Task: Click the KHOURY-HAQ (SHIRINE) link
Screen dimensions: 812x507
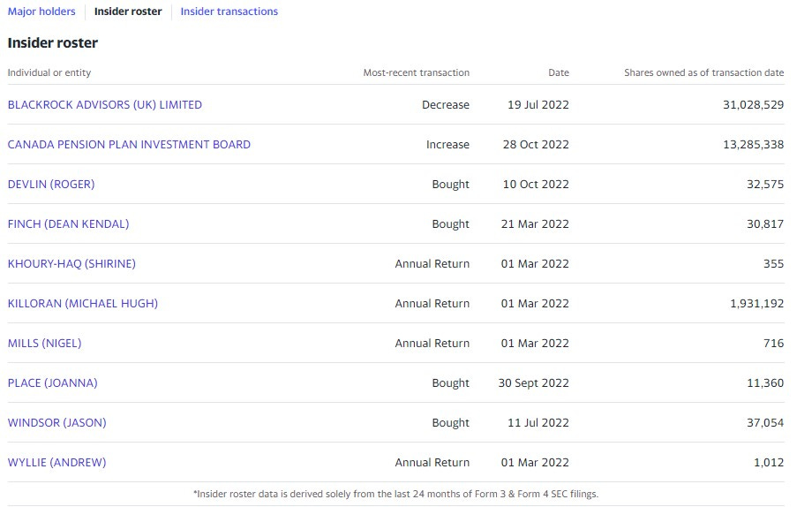Action: [71, 264]
